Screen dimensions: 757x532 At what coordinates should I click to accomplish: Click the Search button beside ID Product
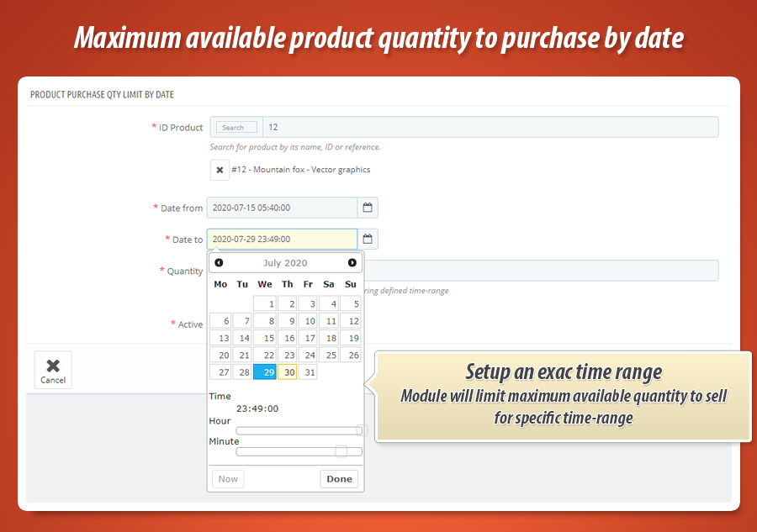[236, 128]
